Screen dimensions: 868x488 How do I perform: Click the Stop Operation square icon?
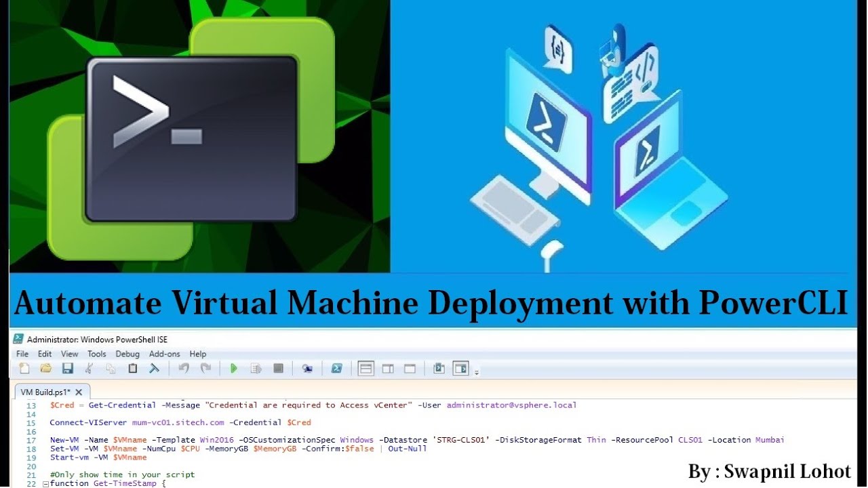[278, 369]
